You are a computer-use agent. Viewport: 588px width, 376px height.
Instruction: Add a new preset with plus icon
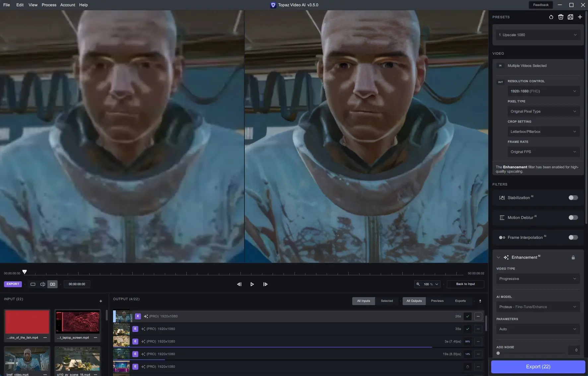coord(580,17)
